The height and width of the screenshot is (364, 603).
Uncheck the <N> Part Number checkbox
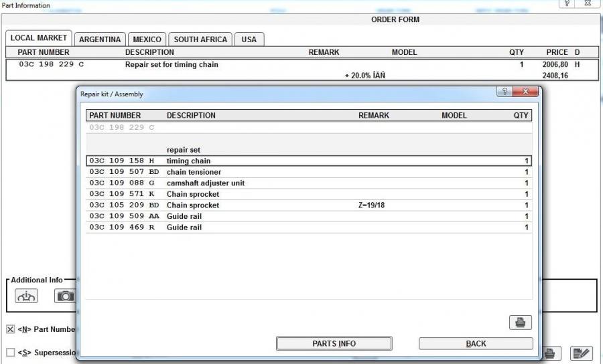(x=10, y=329)
